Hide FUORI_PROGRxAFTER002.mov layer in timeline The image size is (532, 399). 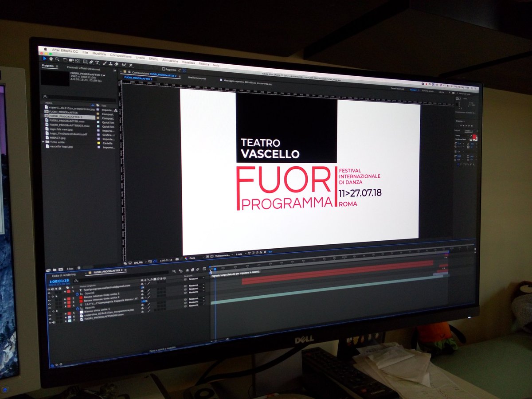(50, 323)
